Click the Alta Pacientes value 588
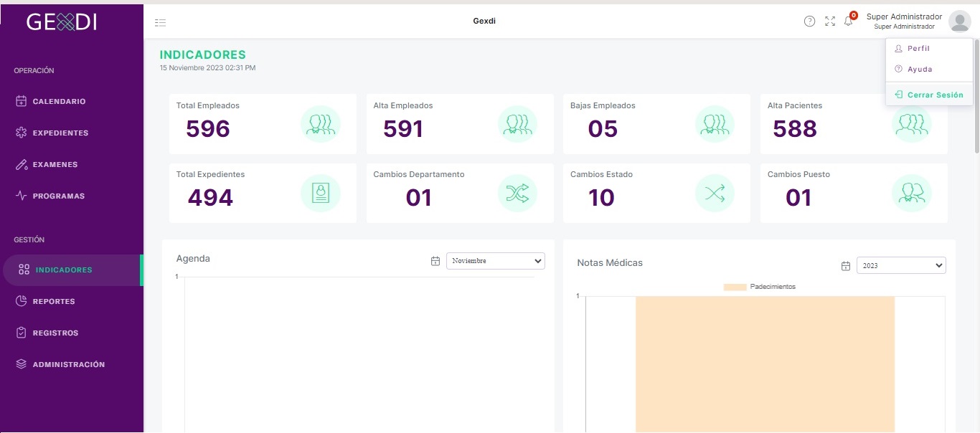Viewport: 980px width, 433px height. [795, 128]
